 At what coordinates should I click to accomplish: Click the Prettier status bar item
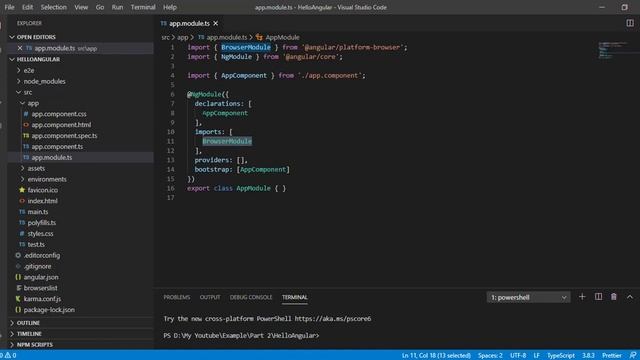point(611,355)
